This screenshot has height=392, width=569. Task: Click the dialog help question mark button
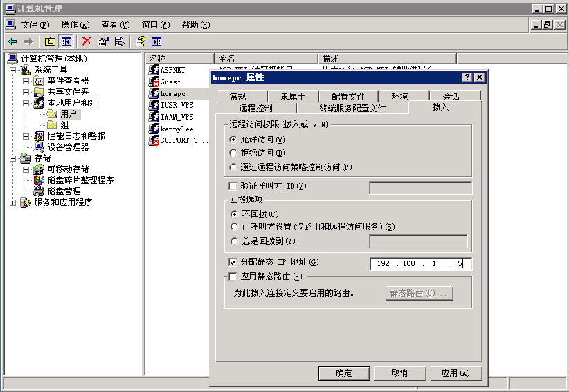click(467, 77)
